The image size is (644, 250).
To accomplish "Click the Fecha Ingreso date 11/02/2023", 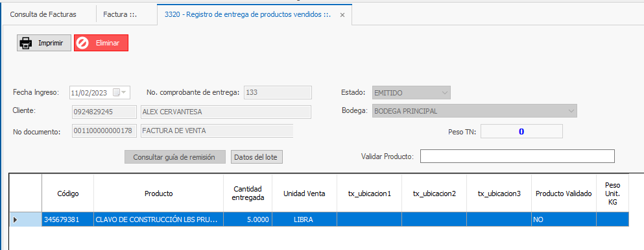I will coord(89,93).
